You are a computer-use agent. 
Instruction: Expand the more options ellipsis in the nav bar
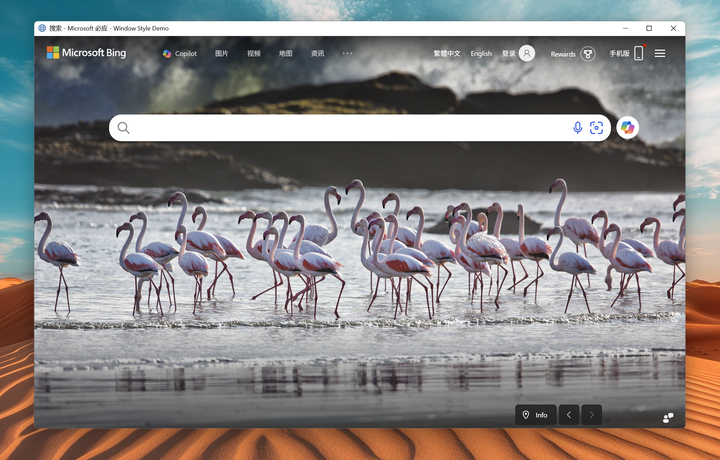(347, 53)
